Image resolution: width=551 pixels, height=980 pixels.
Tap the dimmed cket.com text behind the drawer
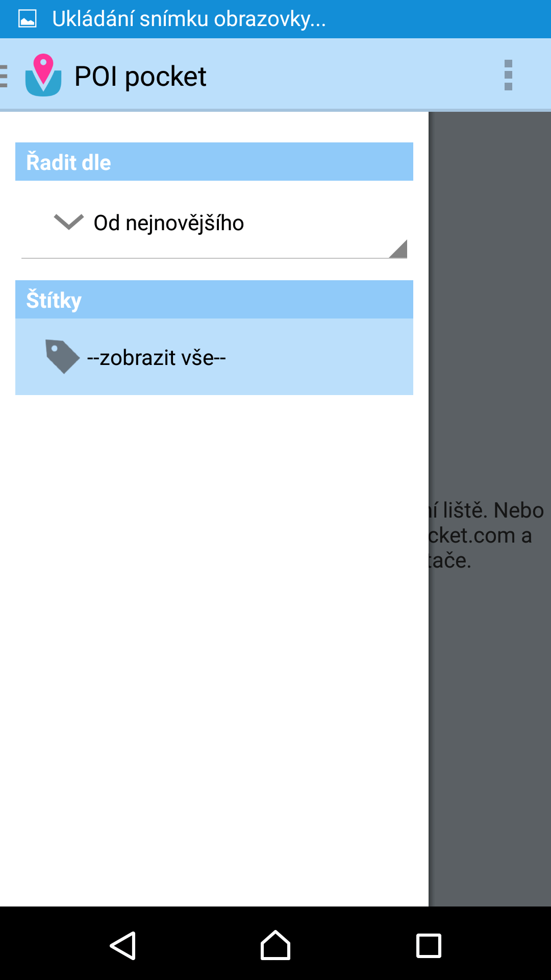point(472,535)
